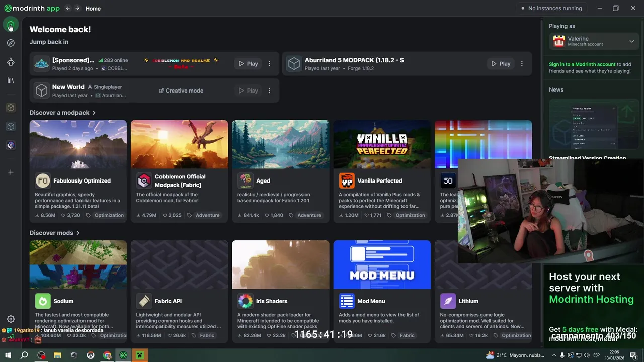Open the Windows Start menu

click(8, 355)
